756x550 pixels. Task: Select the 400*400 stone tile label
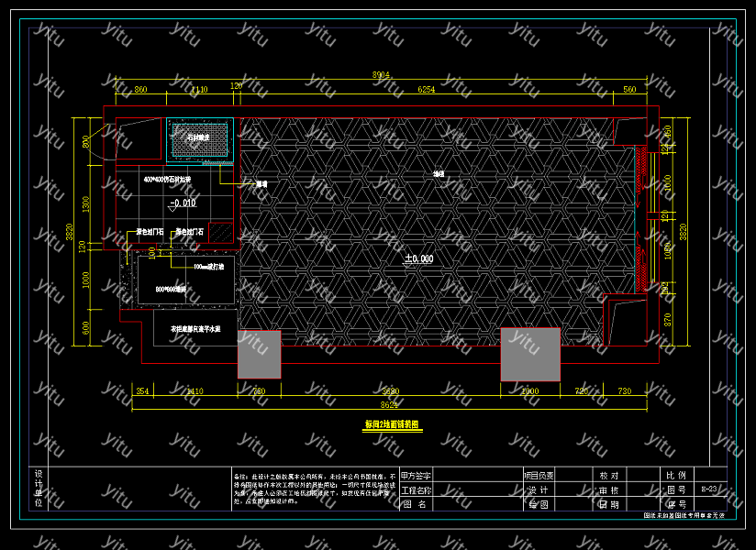pyautogui.click(x=167, y=179)
